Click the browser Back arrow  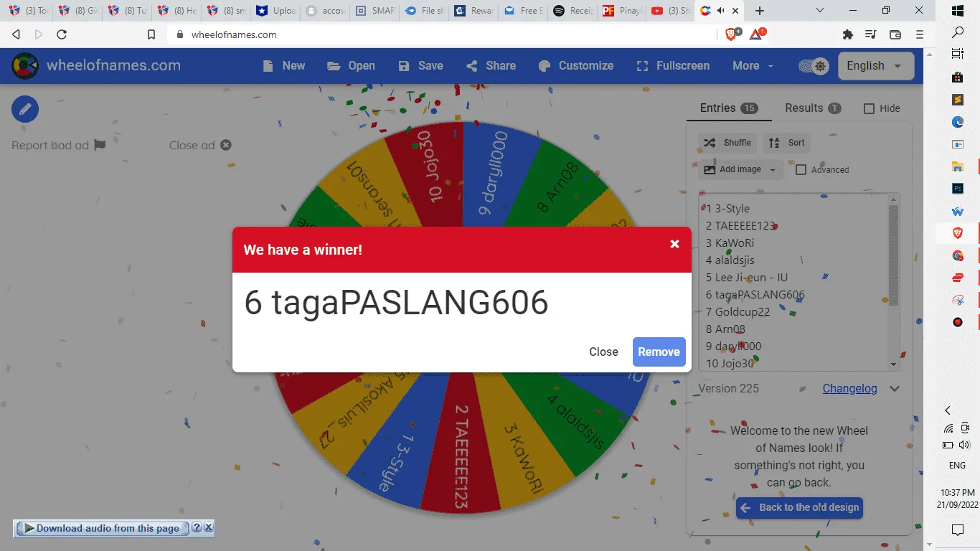(17, 34)
